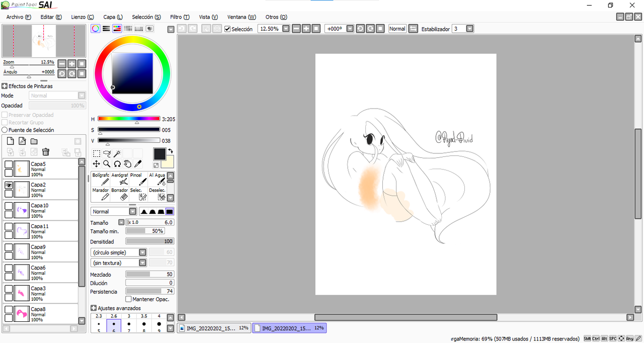Show the Capa5 layer
This screenshot has width=644, height=343.
tap(9, 164)
